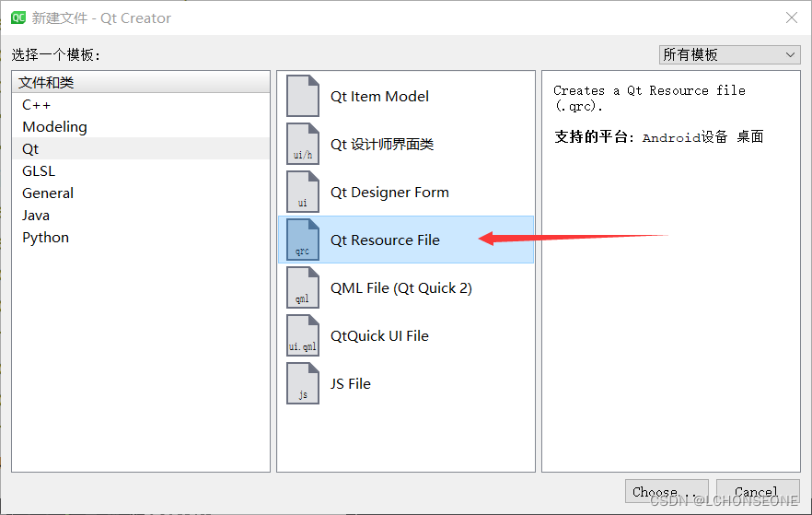Choose the Qt Resource File template label
The height and width of the screenshot is (515, 812).
pos(385,240)
